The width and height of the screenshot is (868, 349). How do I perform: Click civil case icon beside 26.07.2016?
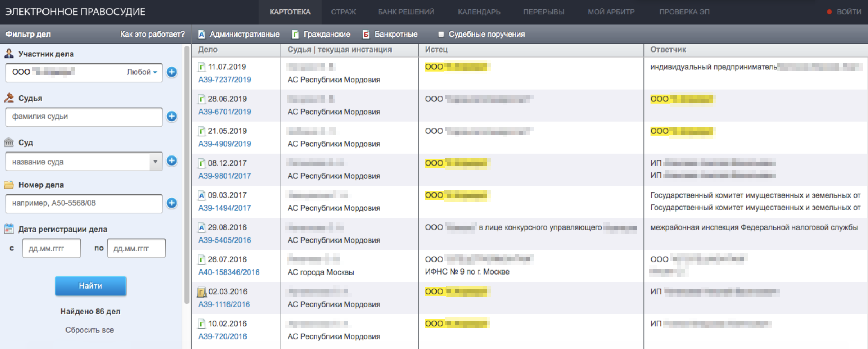(202, 259)
